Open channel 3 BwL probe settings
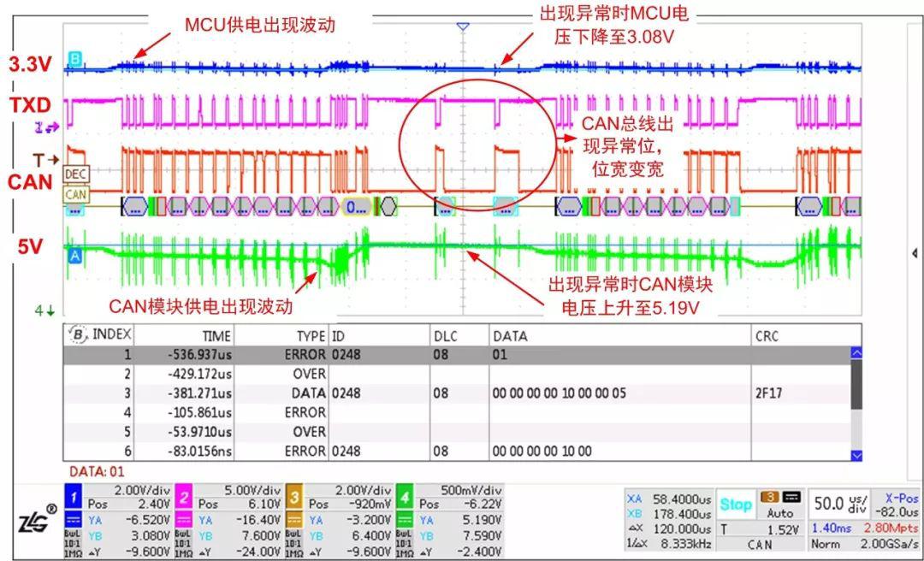The width and height of the screenshot is (924, 561). (x=293, y=543)
